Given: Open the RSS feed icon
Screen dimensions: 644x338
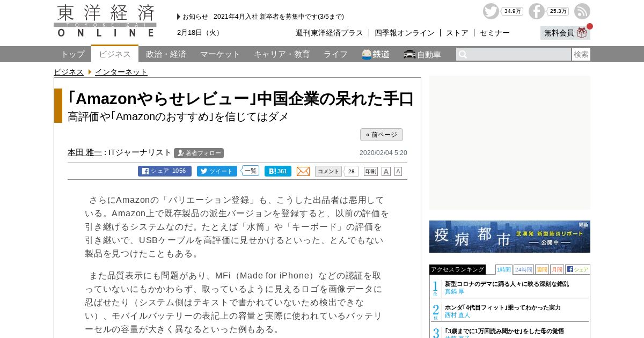Looking at the screenshot, I should (582, 11).
